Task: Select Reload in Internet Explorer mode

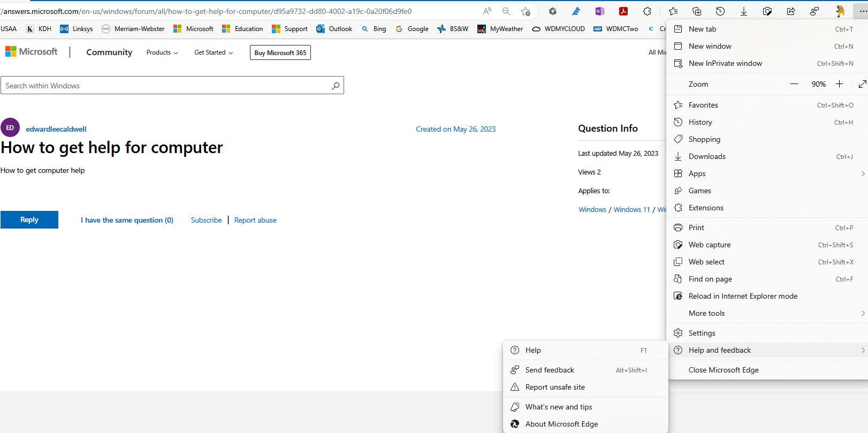Action: tap(767, 296)
